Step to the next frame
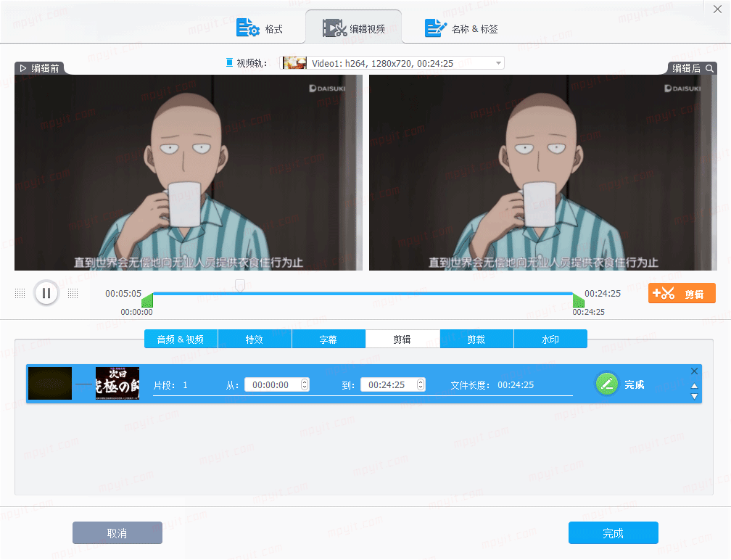Image resolution: width=731 pixels, height=560 pixels. point(73,293)
